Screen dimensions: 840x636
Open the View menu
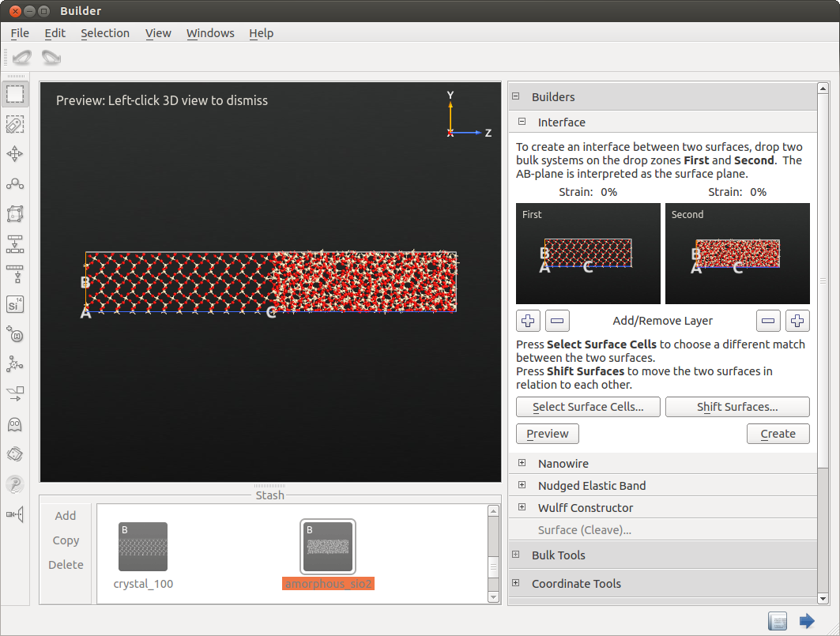(x=158, y=33)
